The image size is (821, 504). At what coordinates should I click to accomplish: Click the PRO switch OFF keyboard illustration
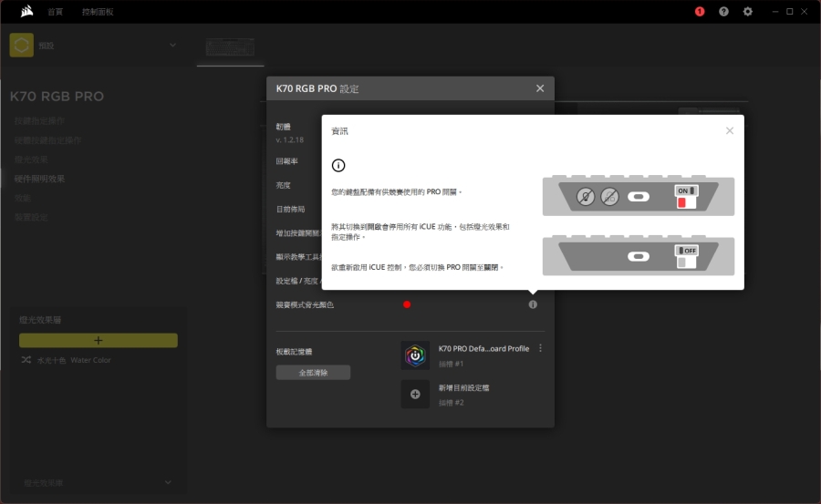click(639, 255)
